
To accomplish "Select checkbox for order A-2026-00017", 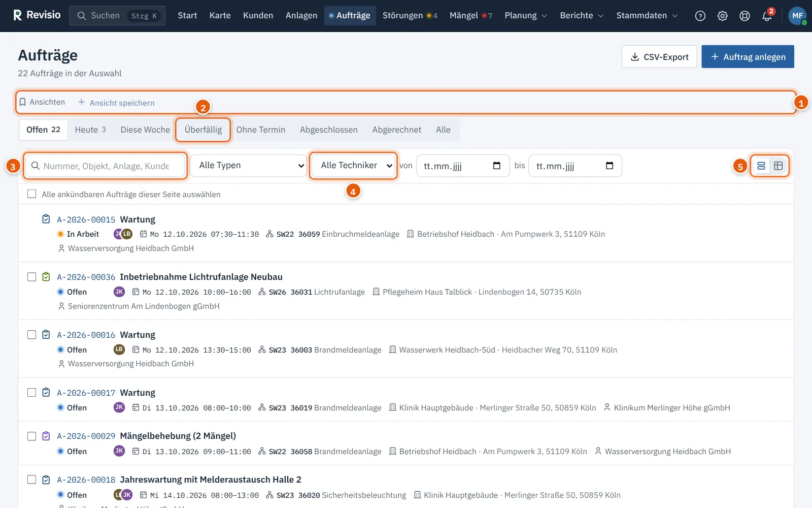I will point(31,393).
